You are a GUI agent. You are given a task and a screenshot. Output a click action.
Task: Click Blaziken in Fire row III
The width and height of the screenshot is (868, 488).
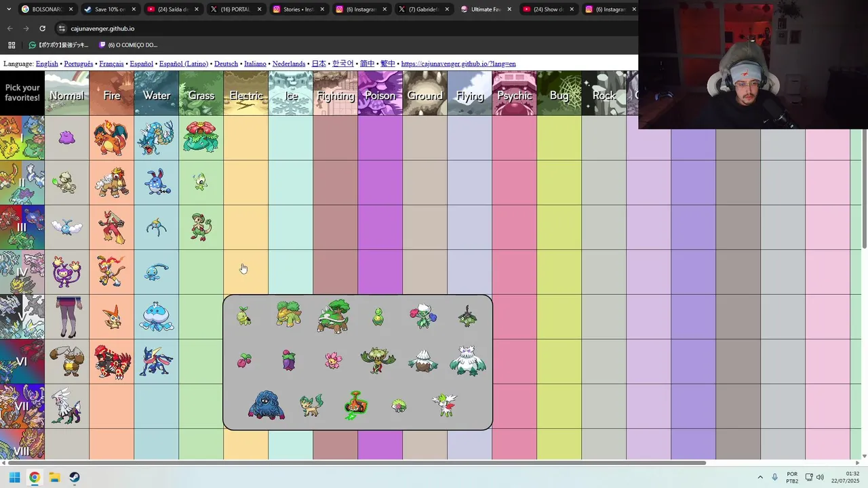[111, 227]
